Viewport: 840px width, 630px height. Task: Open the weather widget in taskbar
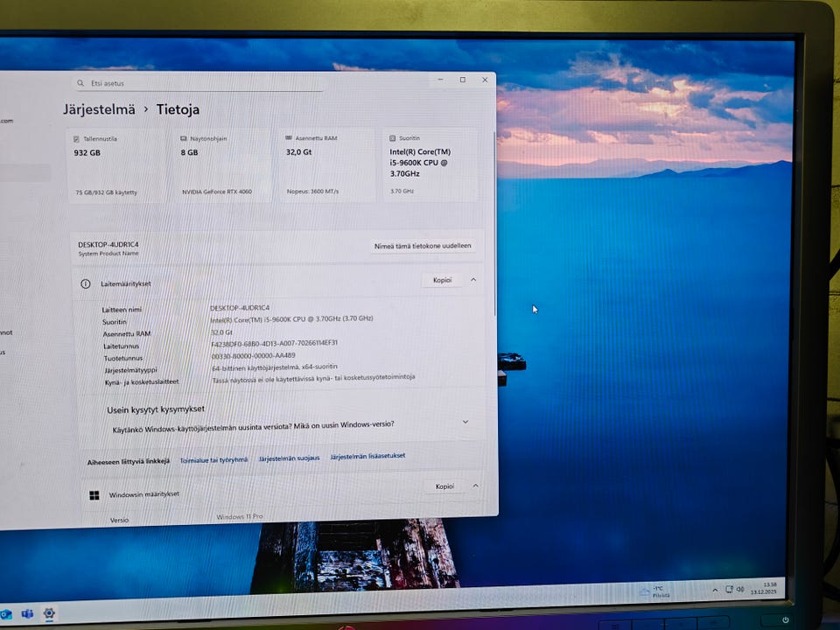(x=654, y=591)
